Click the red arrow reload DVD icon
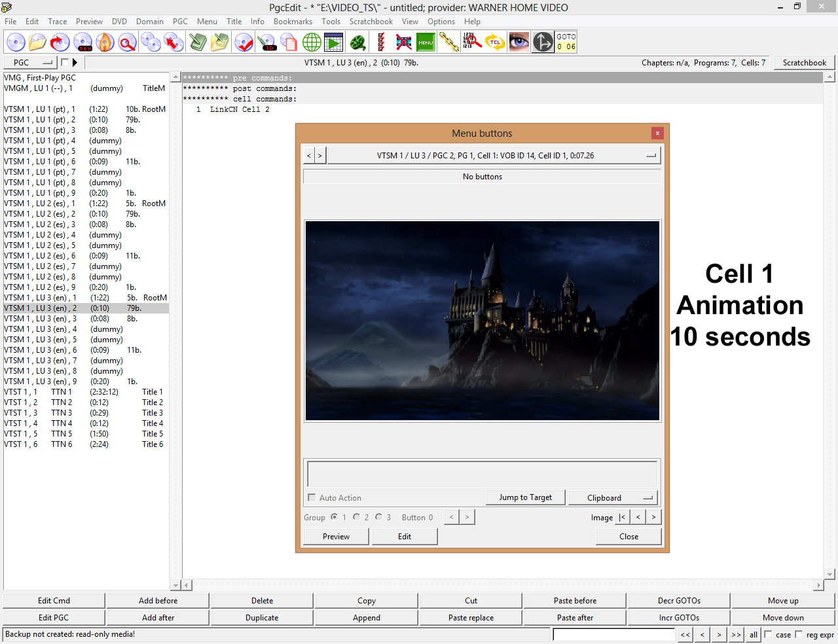Viewport: 838px width, 644px height. (60, 43)
